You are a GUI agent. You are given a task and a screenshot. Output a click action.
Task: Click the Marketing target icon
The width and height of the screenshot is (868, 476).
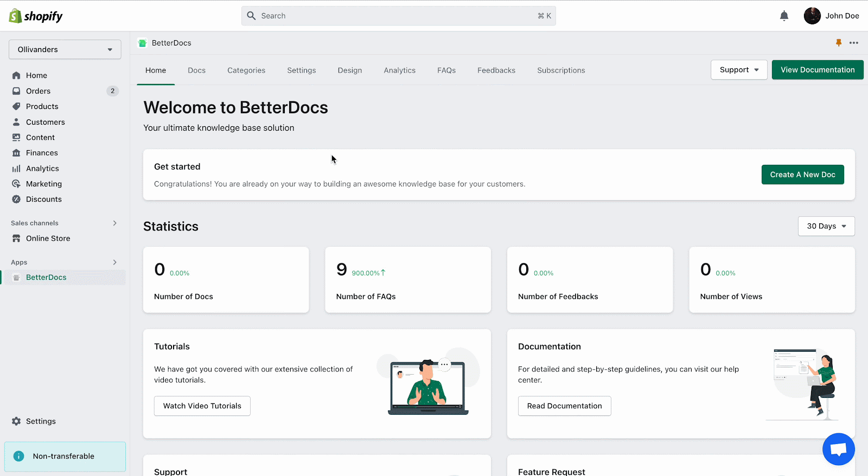coord(16,184)
